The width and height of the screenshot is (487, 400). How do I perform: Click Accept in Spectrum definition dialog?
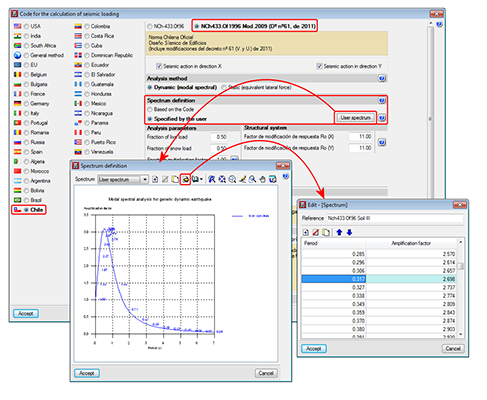[x=87, y=373]
